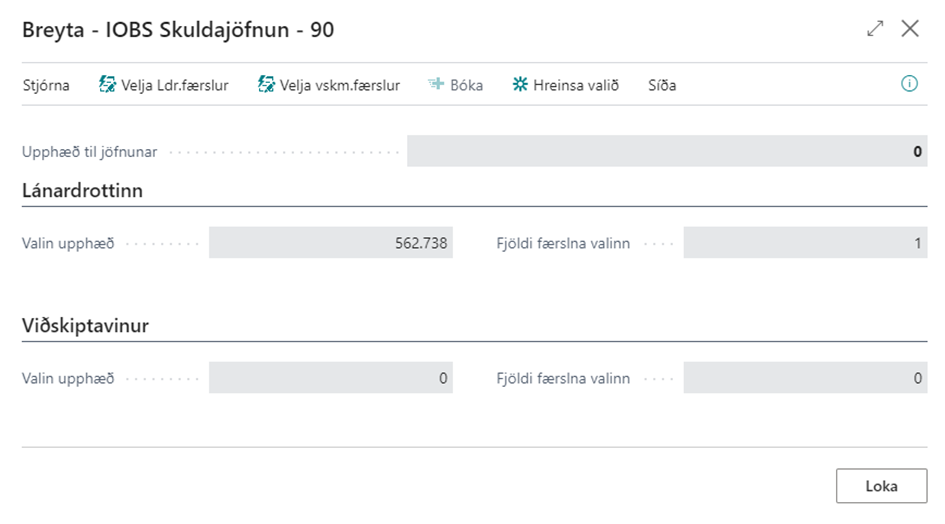Image resolution: width=945 pixels, height=524 pixels.
Task: Clear selection with Hreinsa valið
Action: click(x=565, y=85)
